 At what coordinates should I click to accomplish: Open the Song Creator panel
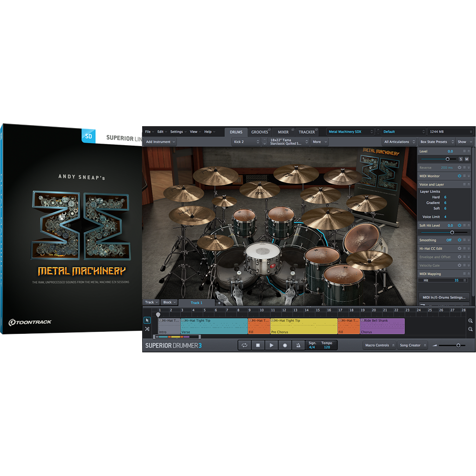[412, 345]
